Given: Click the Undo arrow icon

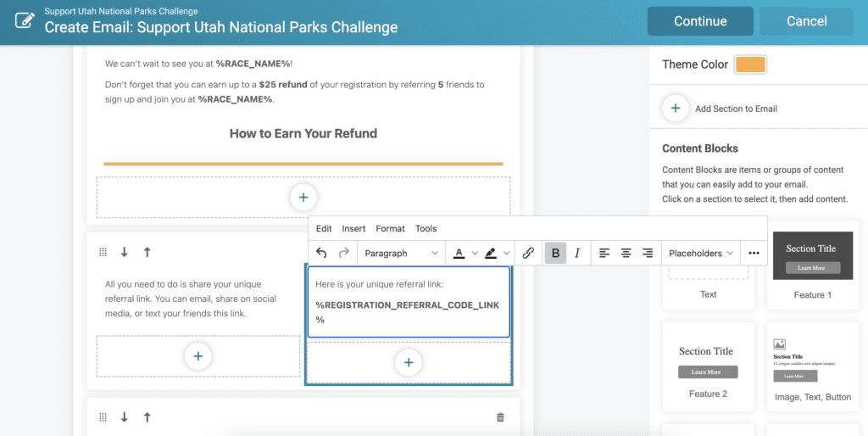Looking at the screenshot, I should tap(321, 253).
